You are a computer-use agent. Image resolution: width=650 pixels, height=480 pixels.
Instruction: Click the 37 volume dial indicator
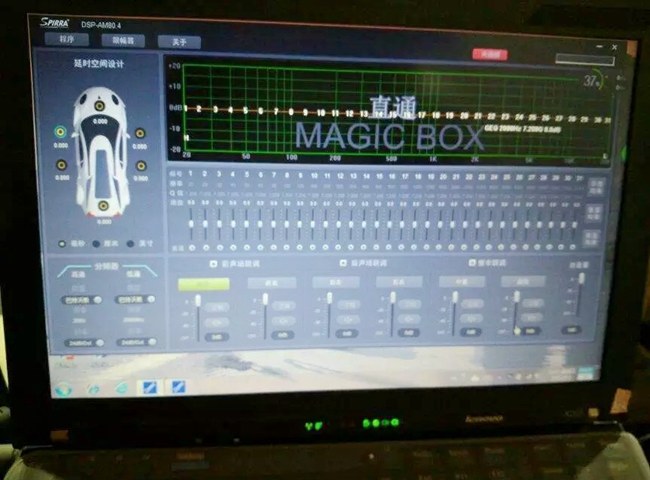click(594, 81)
